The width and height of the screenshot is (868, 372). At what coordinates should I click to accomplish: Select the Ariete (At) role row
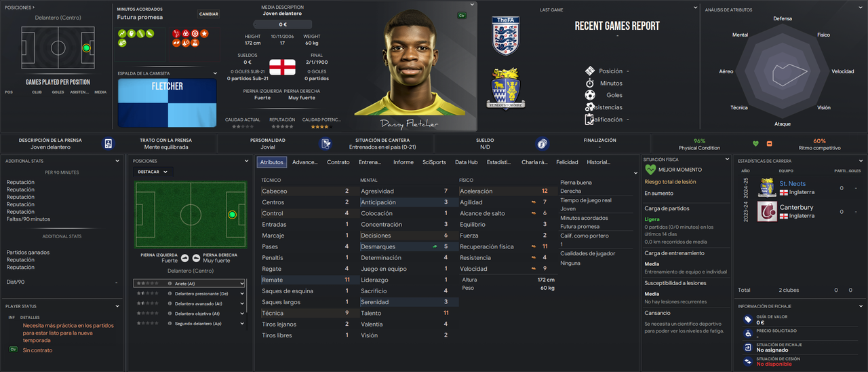click(189, 284)
